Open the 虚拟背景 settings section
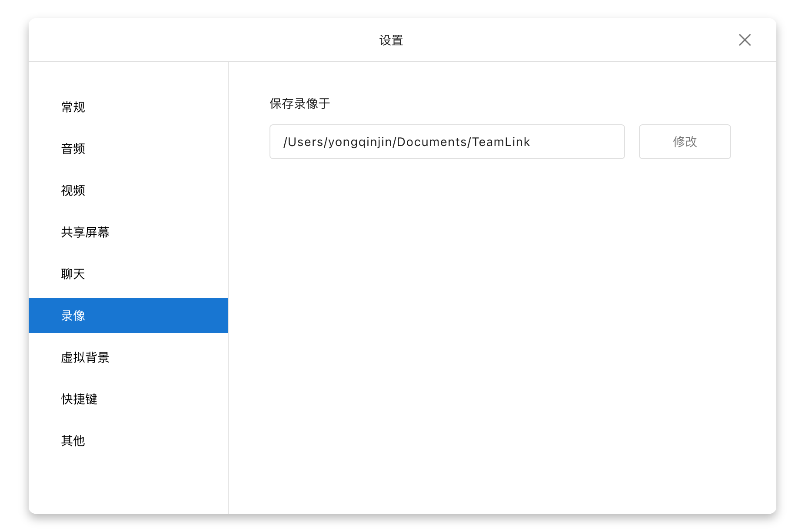Image resolution: width=805 pixels, height=532 pixels. tap(85, 357)
